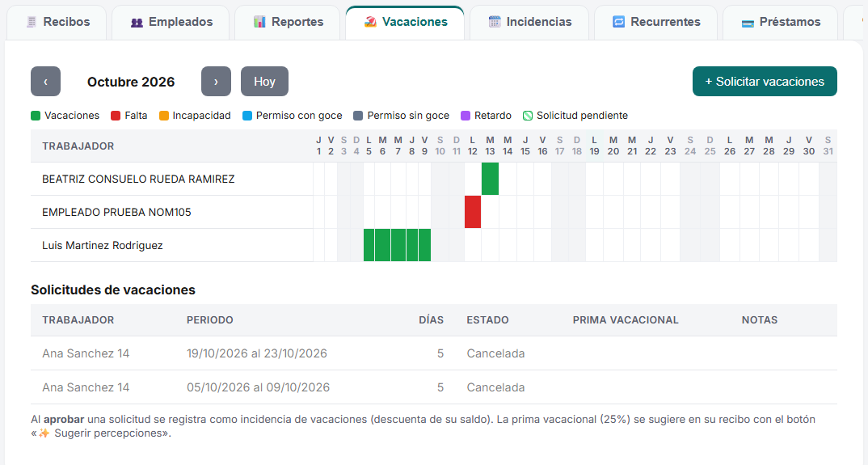Switch to the Préstamos tab
Screen dimensions: 868x465
780,22
